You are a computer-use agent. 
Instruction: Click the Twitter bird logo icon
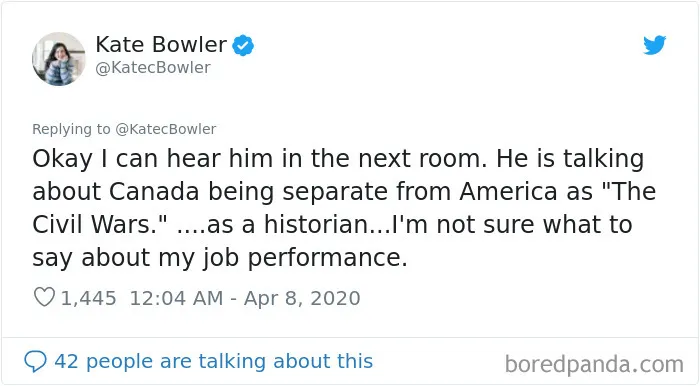click(654, 45)
